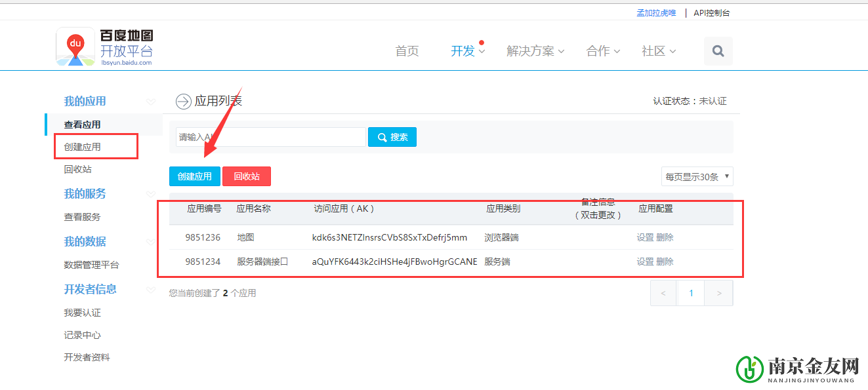Expand the 开发者信息 sidebar section

tap(150, 290)
